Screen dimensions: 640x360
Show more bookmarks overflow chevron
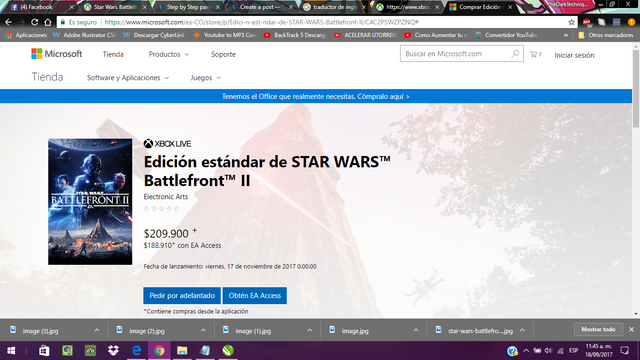point(566,35)
